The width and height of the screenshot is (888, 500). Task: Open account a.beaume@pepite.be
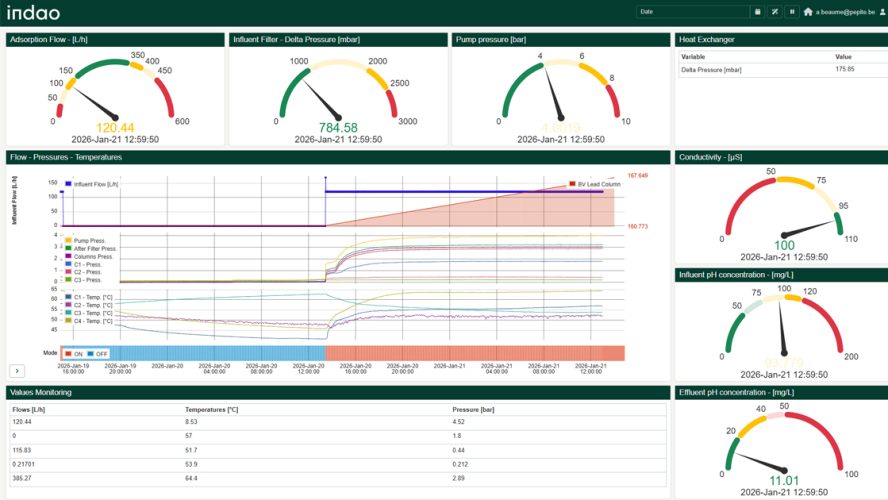845,12
